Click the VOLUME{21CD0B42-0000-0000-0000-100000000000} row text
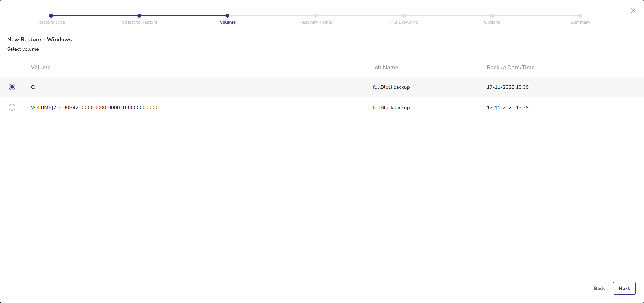Image resolution: width=644 pixels, height=303 pixels. 95,107
